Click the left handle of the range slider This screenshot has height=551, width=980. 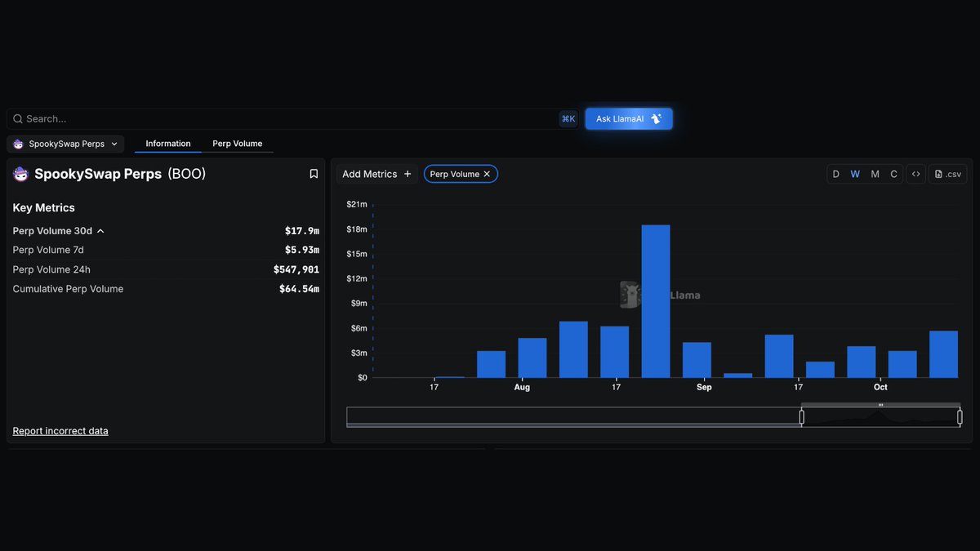(802, 417)
